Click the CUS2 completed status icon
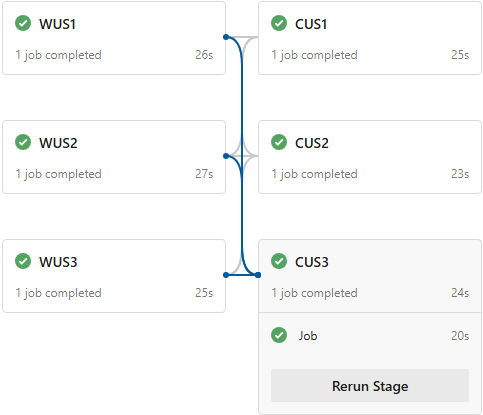483x415 pixels. (279, 142)
